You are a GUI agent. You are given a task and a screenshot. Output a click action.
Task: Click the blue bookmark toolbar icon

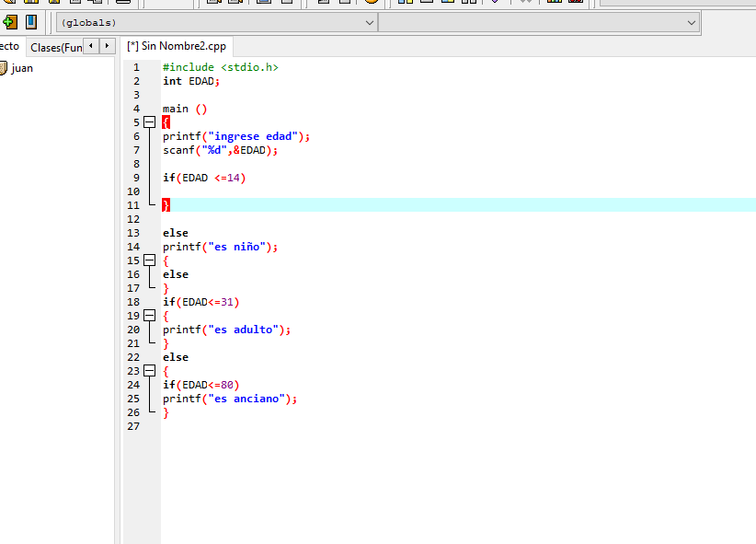31,22
